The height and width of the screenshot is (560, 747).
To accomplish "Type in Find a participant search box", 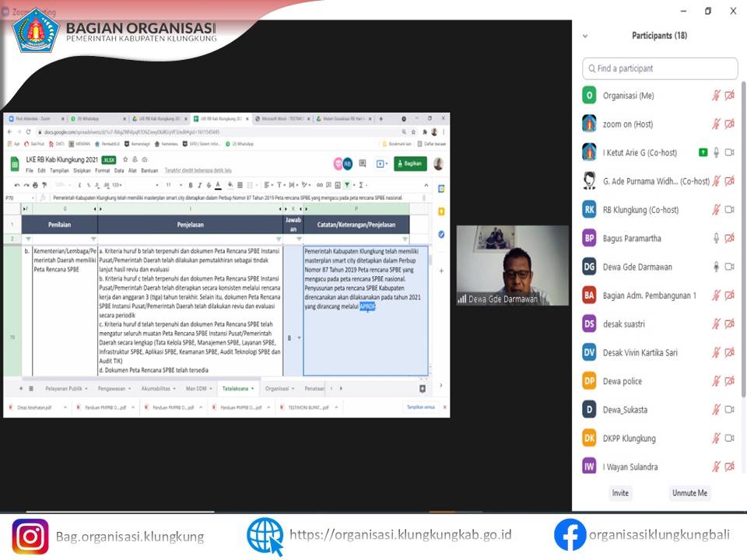I will pyautogui.click(x=660, y=68).
